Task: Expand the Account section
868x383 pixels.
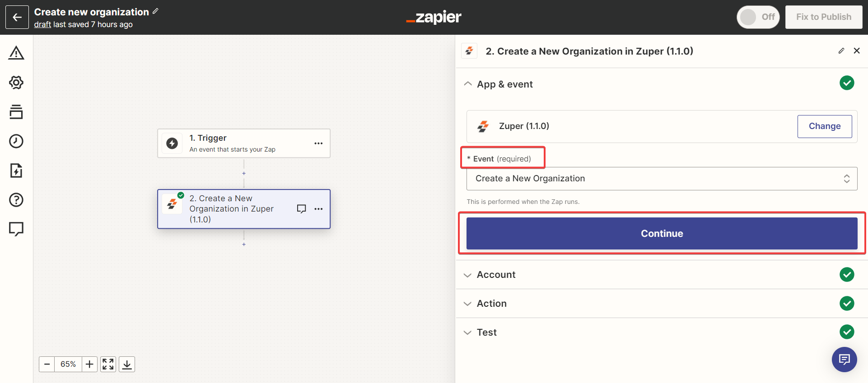Action: [x=496, y=275]
